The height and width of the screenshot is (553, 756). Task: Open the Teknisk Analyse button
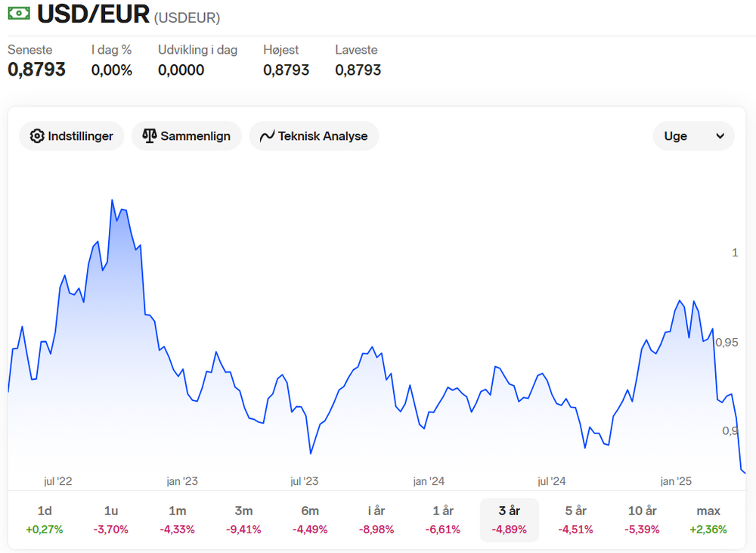click(314, 136)
